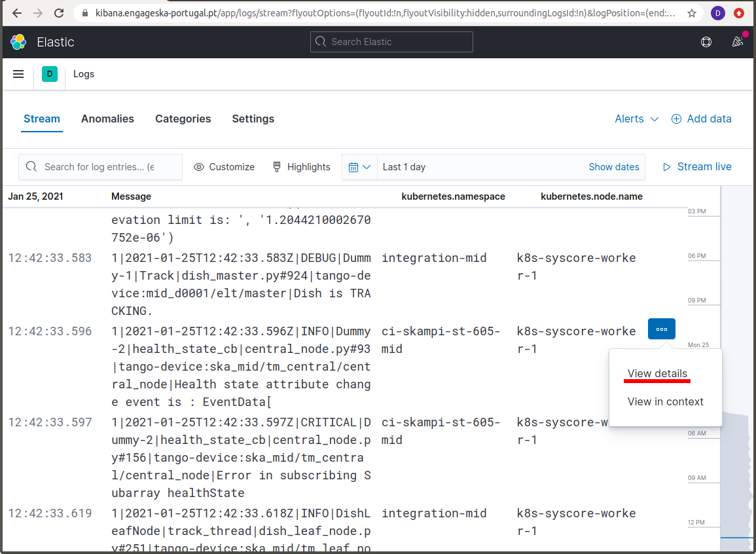Screen dimensions: 756x554
Task: Click the 'Dish is TRACKING' DEBUG log message
Action: [241, 284]
